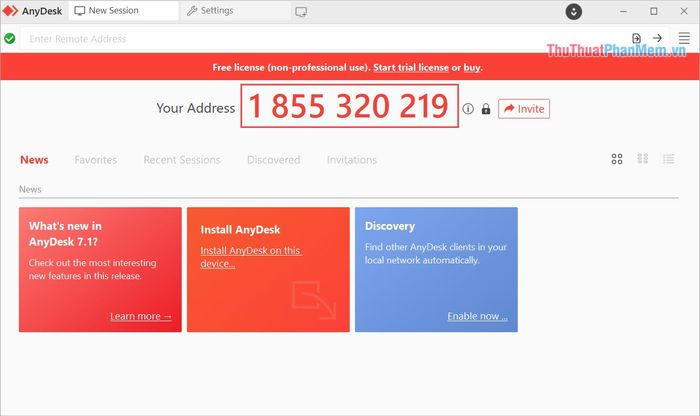
Task: Select the News tab
Action: (x=34, y=160)
